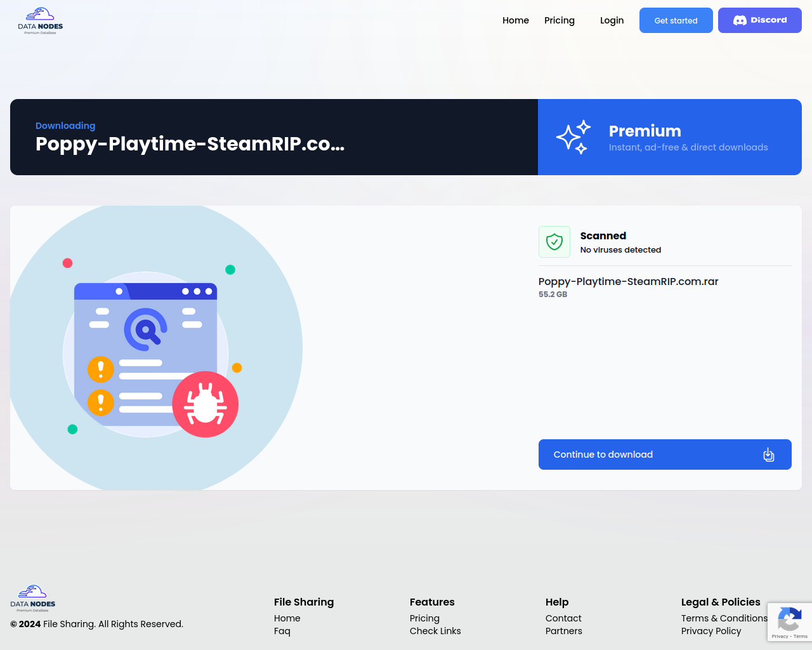This screenshot has height=650, width=812.
Task: Open Check Links in footer
Action: pos(435,631)
